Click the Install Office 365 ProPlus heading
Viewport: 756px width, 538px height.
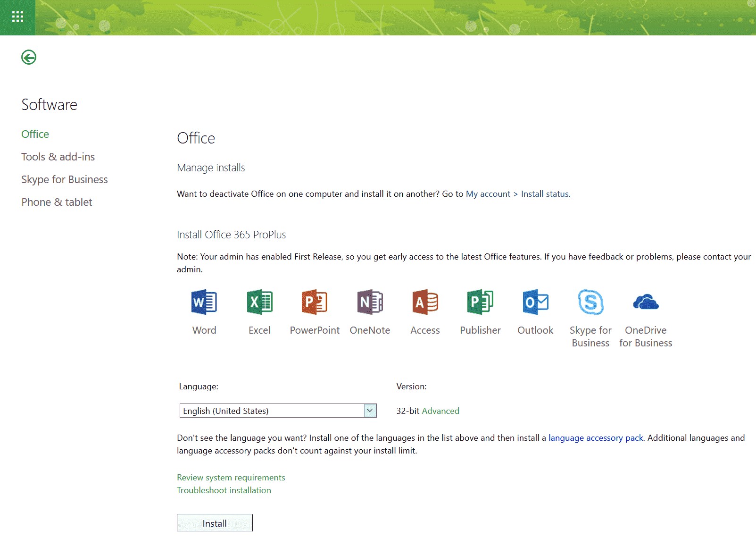(x=232, y=235)
